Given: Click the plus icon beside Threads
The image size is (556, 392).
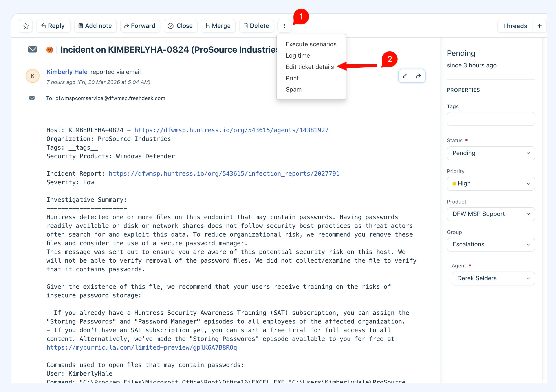Looking at the screenshot, I should click(539, 26).
